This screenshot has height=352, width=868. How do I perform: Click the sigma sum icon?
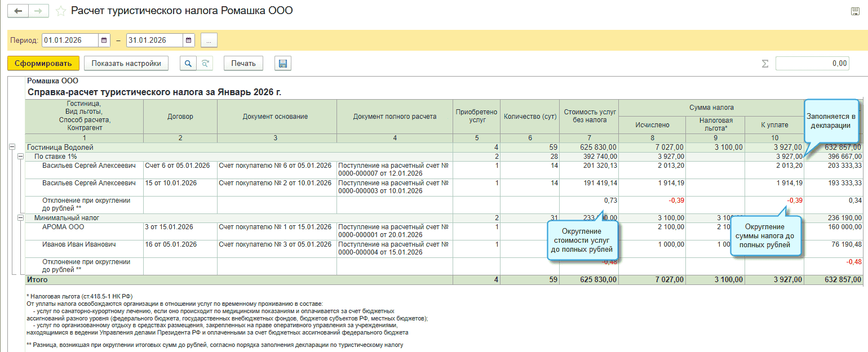pos(765,64)
